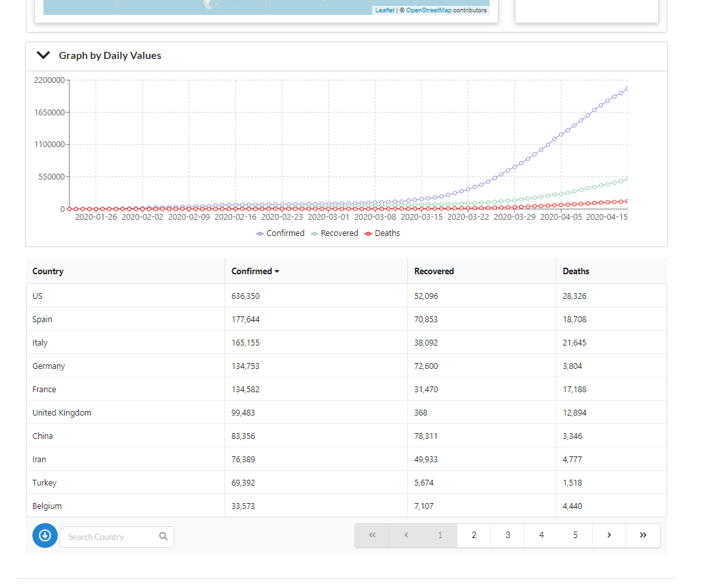
Task: Click the 4,440 deaths value
Action: (573, 506)
